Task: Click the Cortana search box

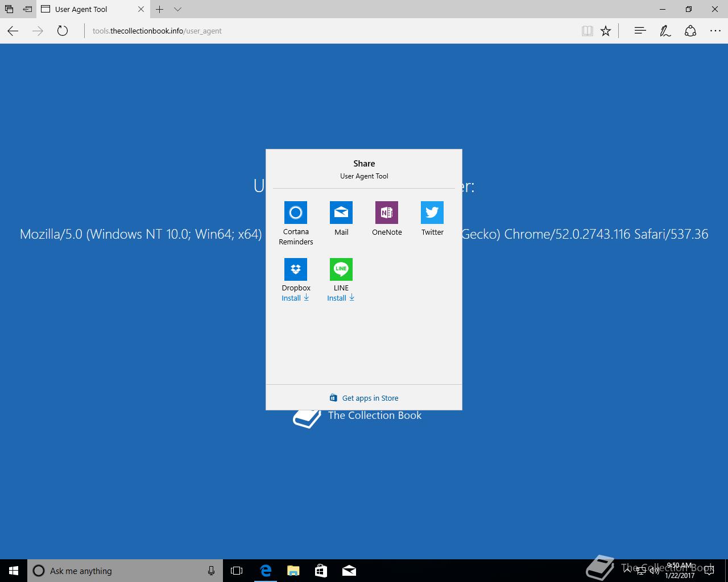Action: 125,571
